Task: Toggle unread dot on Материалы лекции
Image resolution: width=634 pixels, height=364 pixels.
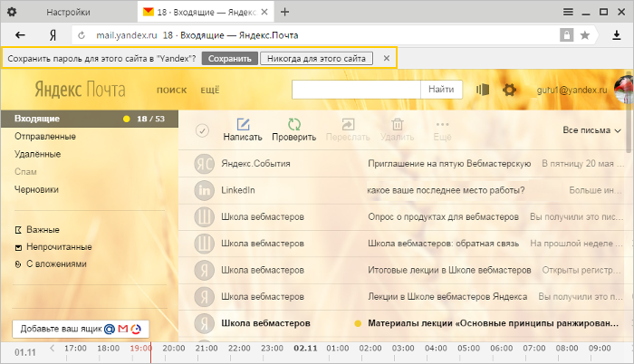Action: (358, 323)
